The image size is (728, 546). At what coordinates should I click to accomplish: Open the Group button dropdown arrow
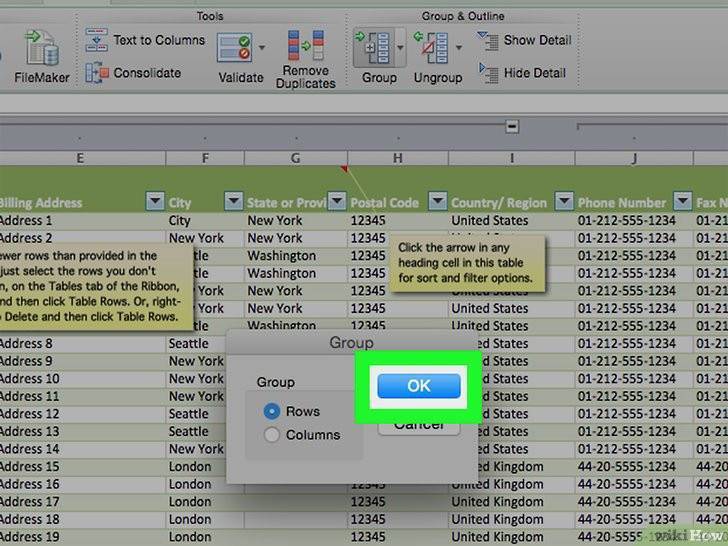click(x=400, y=48)
